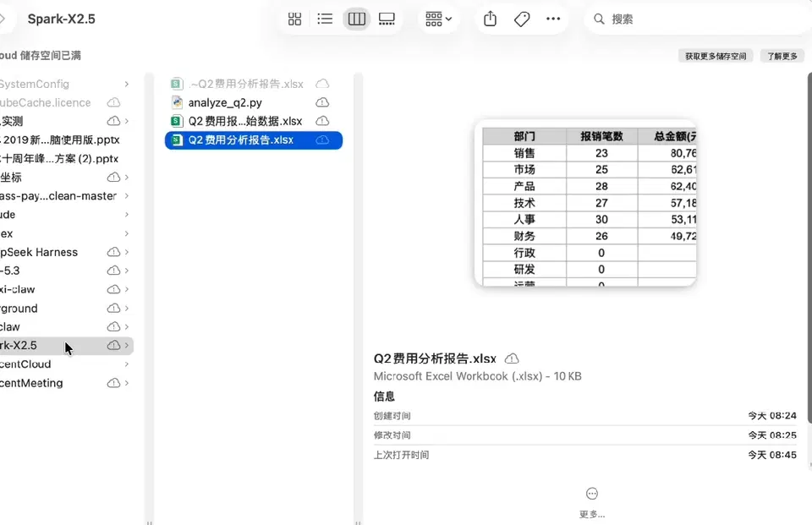Expand the rk-X2.5 folder chevron
812x525 pixels.
point(127,345)
